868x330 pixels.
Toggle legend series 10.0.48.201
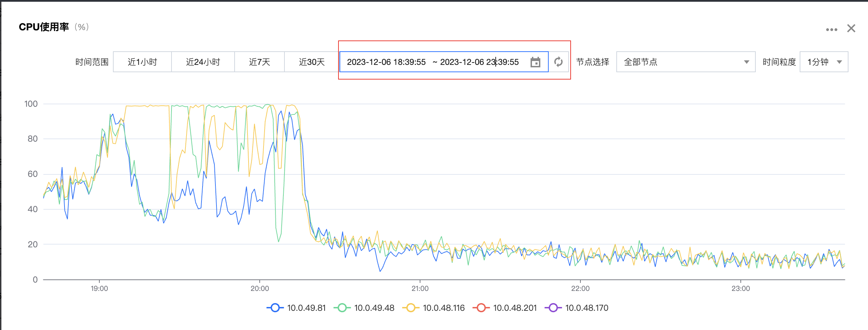tap(505, 308)
